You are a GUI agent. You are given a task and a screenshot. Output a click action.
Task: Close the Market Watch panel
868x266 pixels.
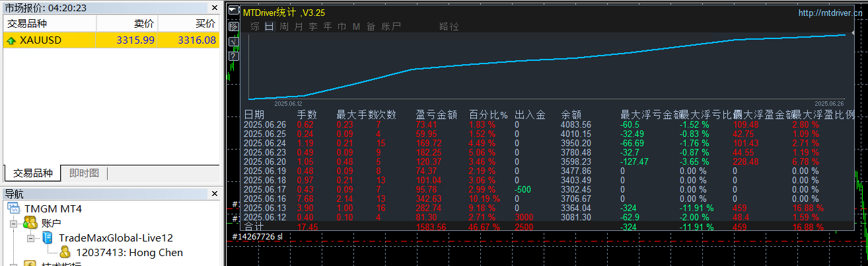214,9
